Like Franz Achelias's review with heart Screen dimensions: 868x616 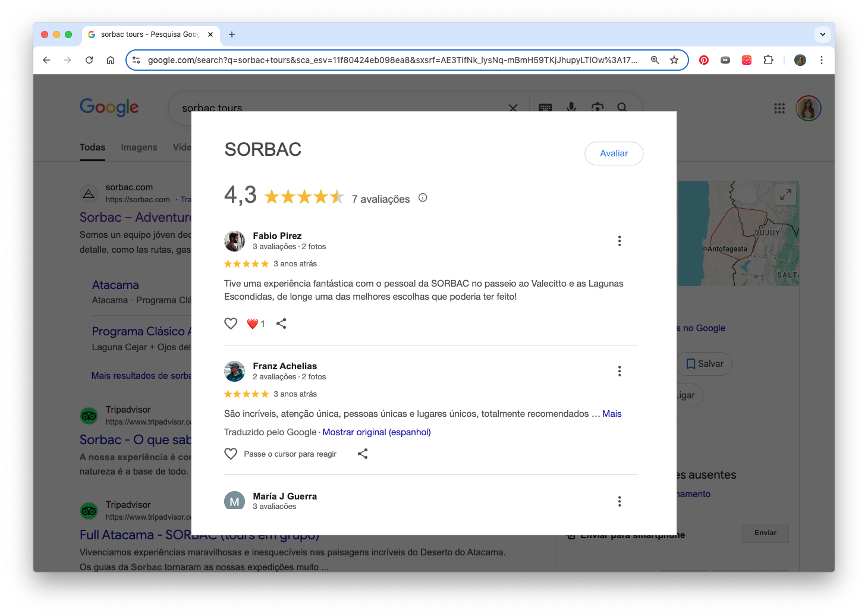(x=231, y=454)
